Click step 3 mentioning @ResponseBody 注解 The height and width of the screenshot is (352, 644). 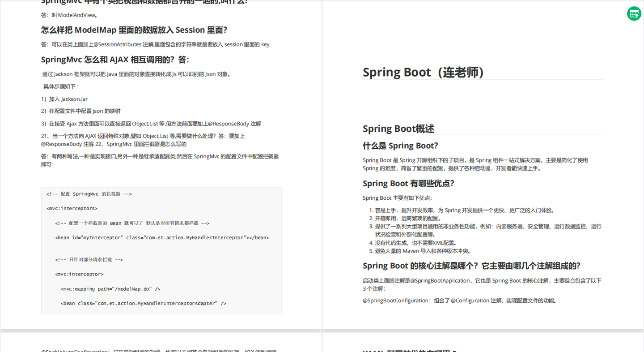pos(151,124)
